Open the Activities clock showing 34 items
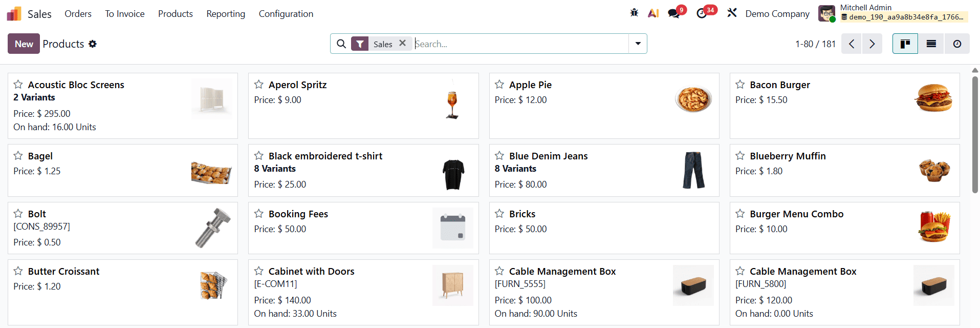 click(x=702, y=13)
